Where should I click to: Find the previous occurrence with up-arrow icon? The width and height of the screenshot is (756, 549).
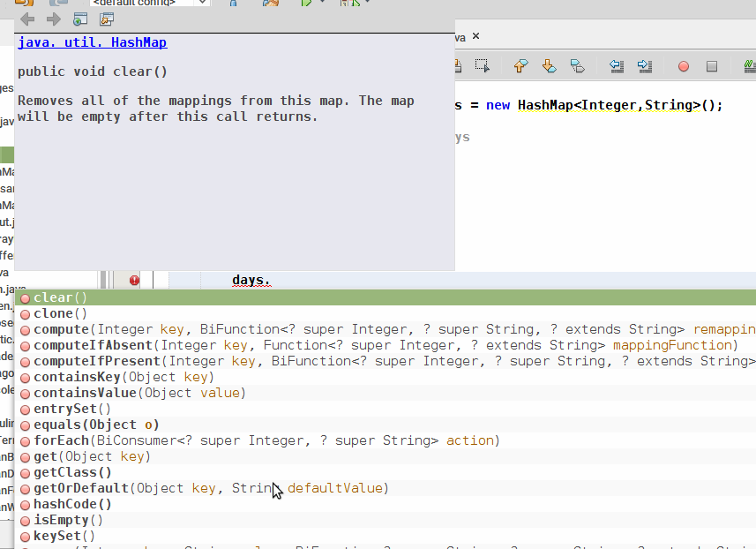[520, 66]
